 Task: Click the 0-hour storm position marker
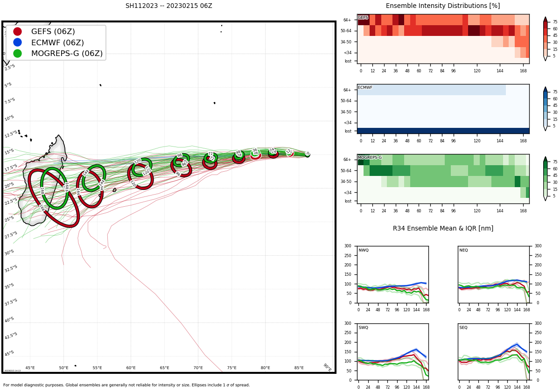point(308,154)
